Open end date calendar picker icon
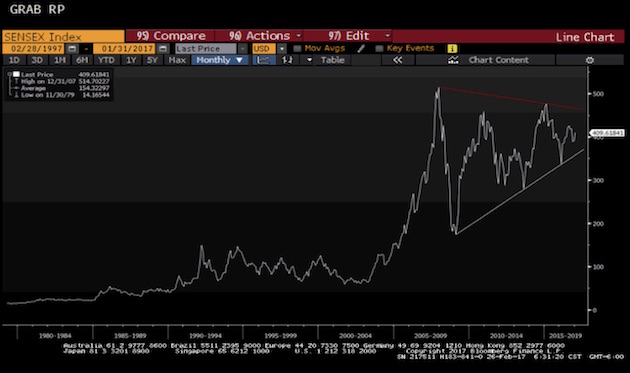 [x=163, y=49]
